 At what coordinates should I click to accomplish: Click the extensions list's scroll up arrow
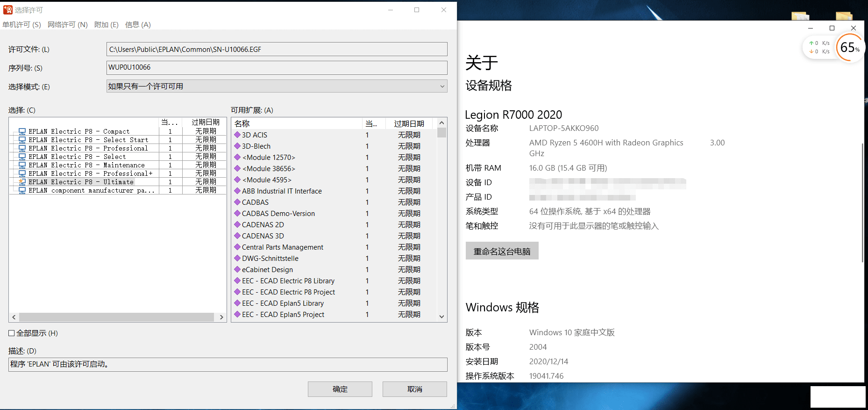coord(441,123)
